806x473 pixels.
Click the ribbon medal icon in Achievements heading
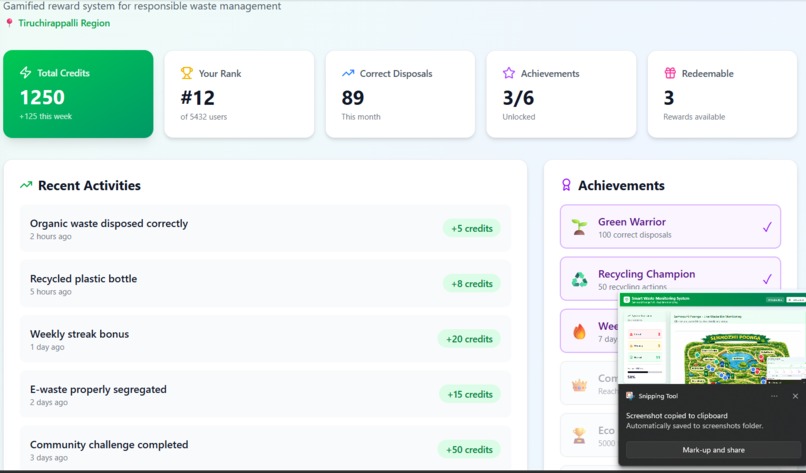pos(566,185)
